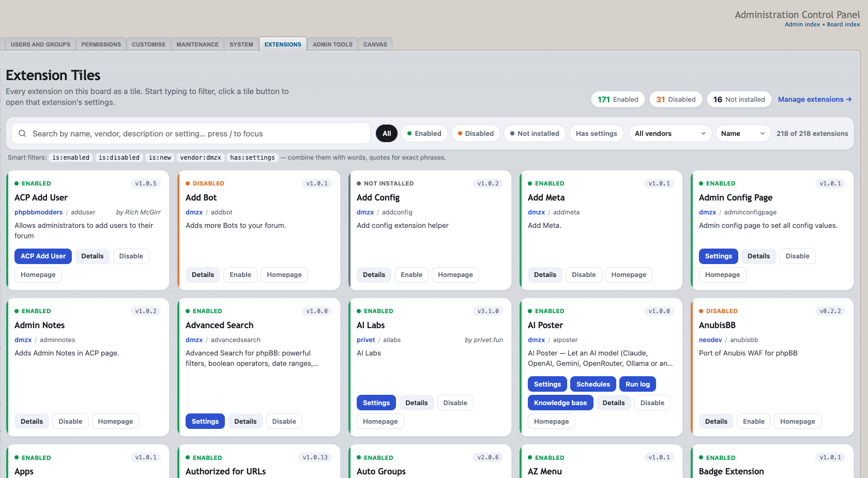Open Details on the AnubisBB tile
The image size is (868, 478).
717,422
